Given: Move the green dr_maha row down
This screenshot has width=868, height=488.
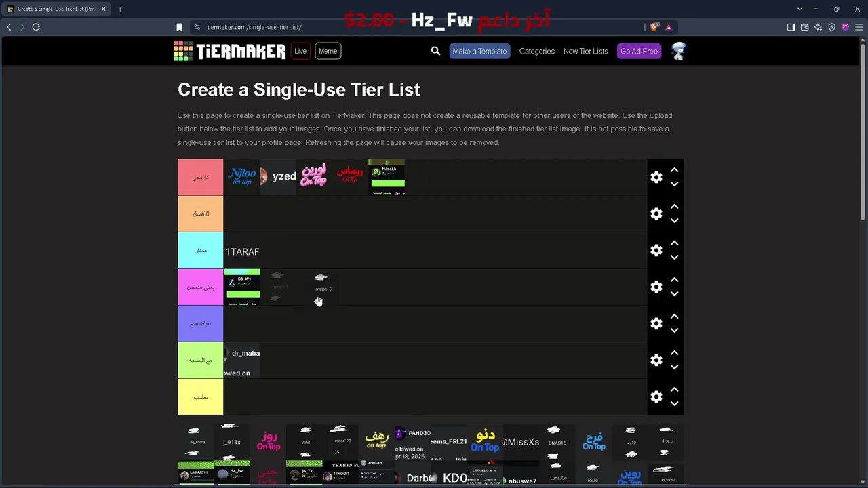Looking at the screenshot, I should point(674,367).
